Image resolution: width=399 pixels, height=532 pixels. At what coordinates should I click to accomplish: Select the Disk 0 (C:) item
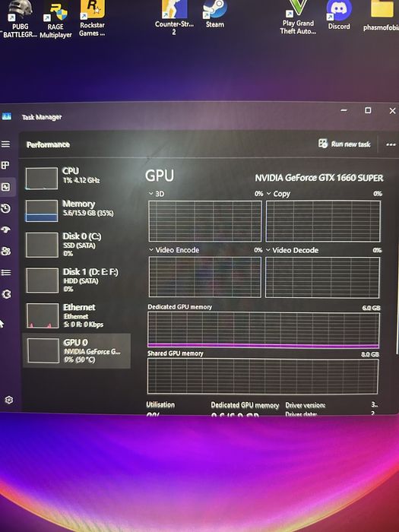[76, 244]
